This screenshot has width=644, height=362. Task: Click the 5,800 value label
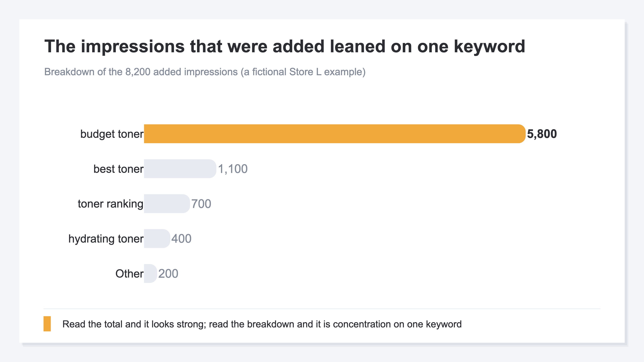click(x=542, y=134)
